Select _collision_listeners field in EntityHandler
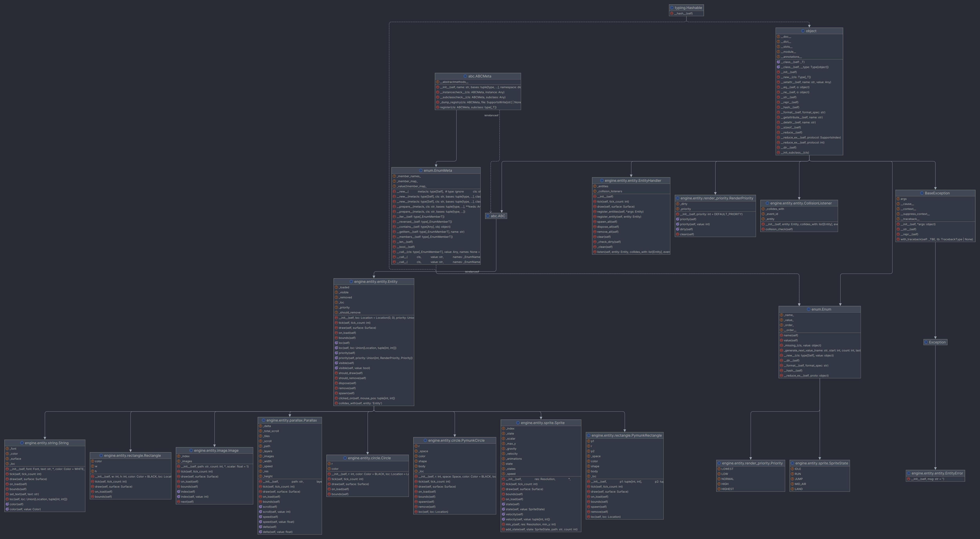Viewport: 980px width, 539px height. (x=610, y=192)
